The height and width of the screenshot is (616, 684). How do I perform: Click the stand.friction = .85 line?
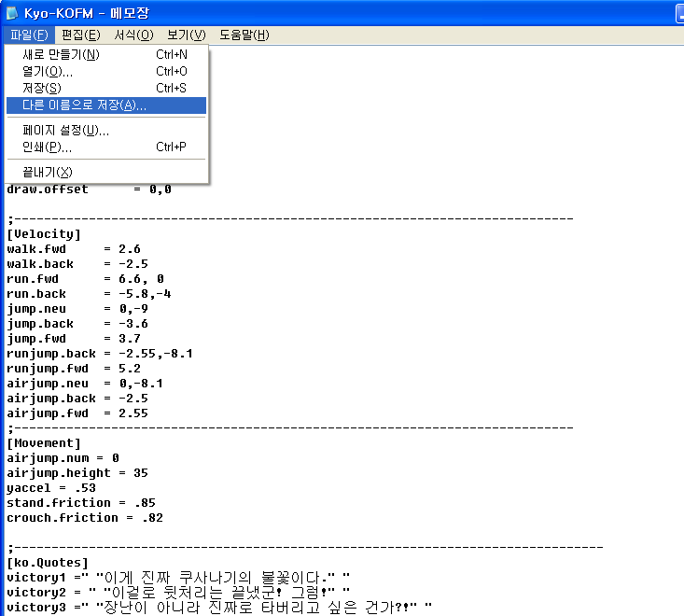[x=80, y=503]
